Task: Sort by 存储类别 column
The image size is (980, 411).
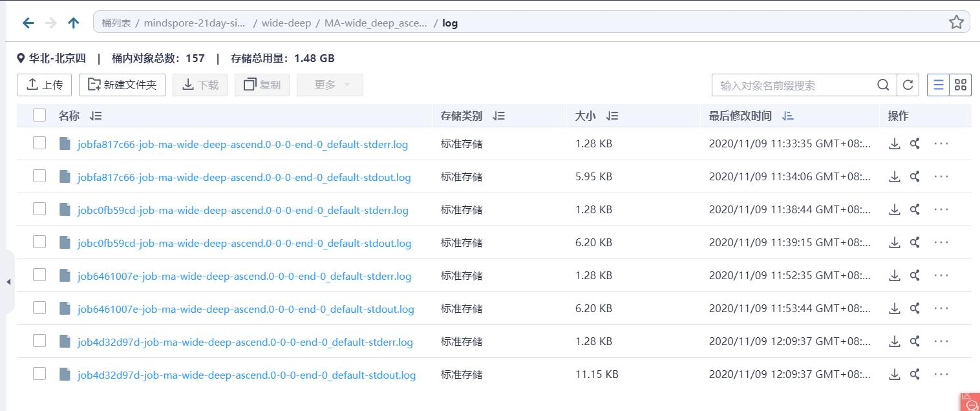Action: click(498, 116)
